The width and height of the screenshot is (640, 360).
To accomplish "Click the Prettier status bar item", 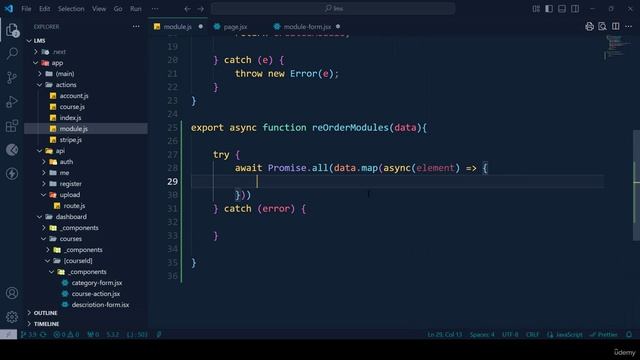I will point(604,334).
